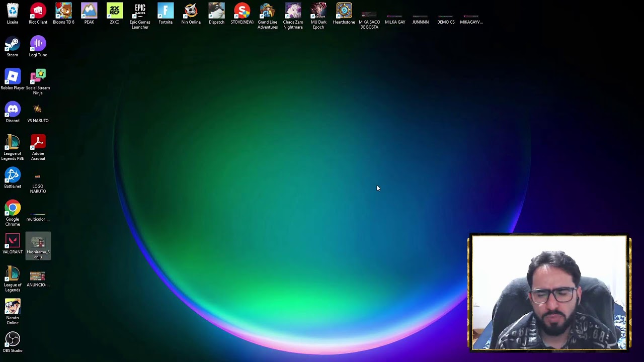Select Chaos Zero Nightmare icon

pos(293,16)
